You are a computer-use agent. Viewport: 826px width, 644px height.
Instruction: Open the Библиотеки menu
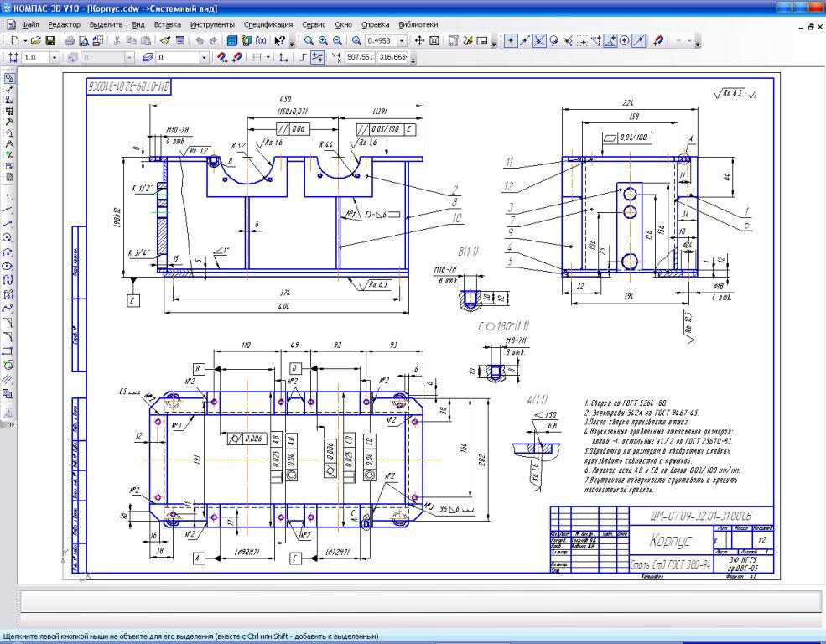(x=418, y=25)
